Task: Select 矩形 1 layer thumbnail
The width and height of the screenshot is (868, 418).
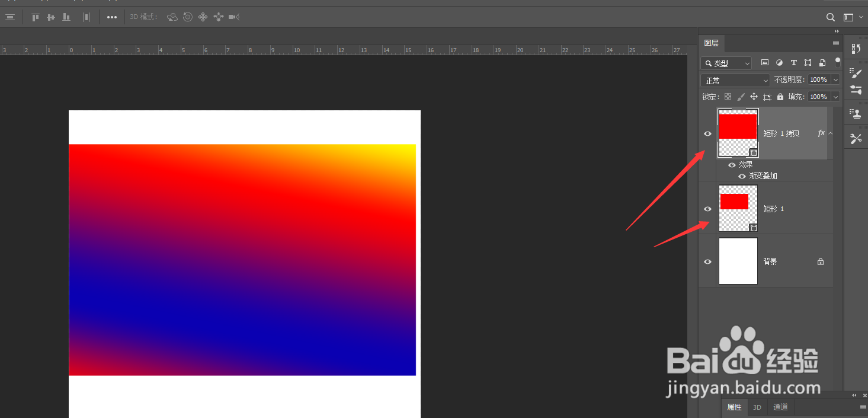Action: (x=738, y=208)
